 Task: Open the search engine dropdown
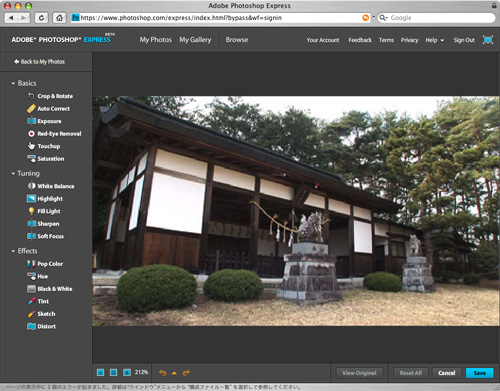click(383, 18)
